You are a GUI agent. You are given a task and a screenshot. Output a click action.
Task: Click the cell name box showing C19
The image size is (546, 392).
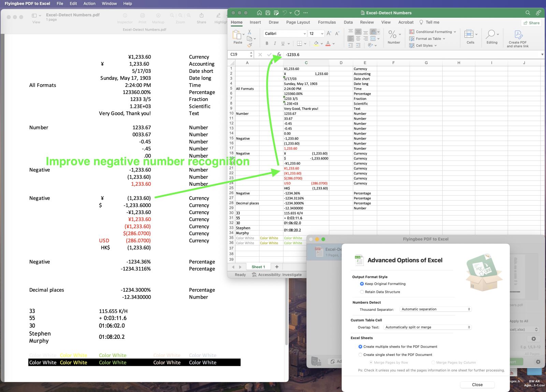tap(241, 55)
